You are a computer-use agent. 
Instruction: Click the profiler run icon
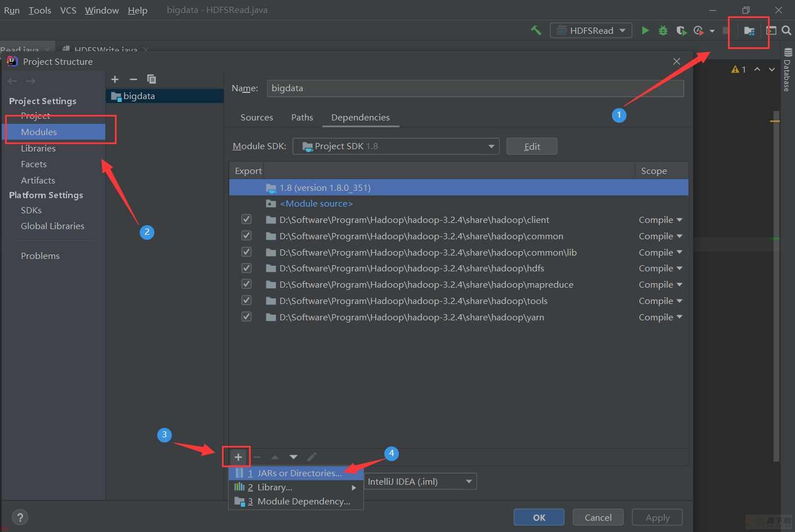click(x=699, y=30)
